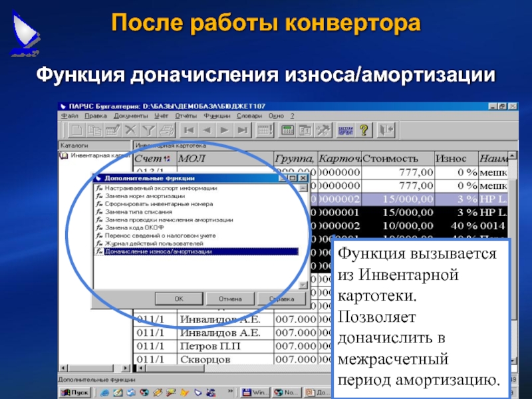Click the yellow question mark help icon
The image size is (532, 399).
pos(364,130)
